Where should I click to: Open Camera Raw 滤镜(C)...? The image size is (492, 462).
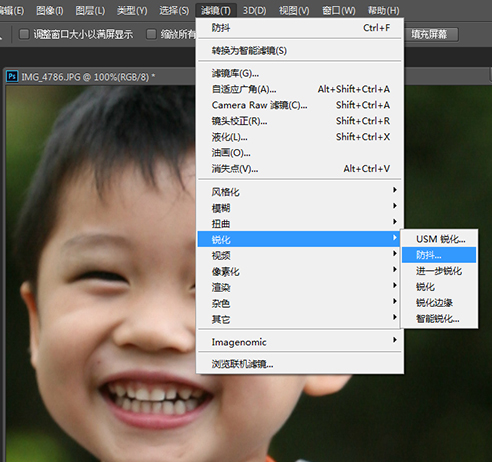pos(300,105)
